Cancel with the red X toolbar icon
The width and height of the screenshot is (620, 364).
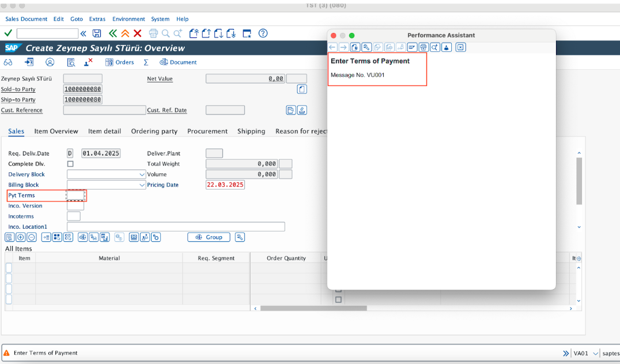tap(138, 33)
